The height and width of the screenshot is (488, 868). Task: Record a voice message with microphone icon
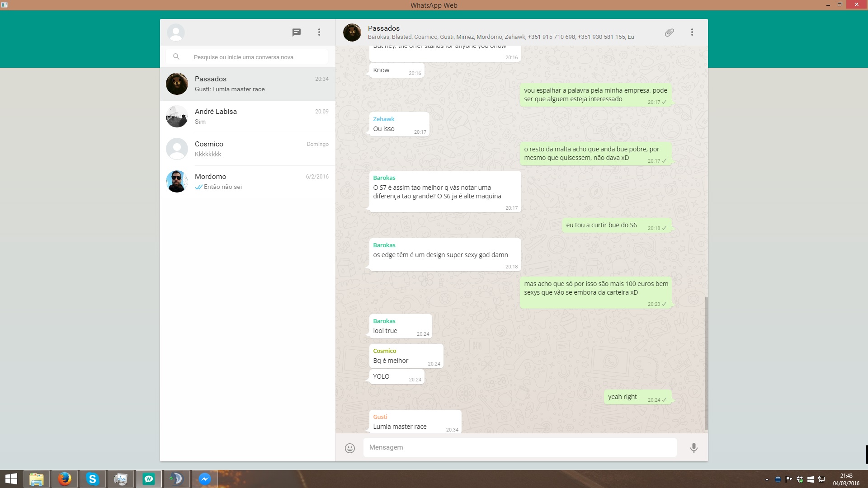(693, 448)
